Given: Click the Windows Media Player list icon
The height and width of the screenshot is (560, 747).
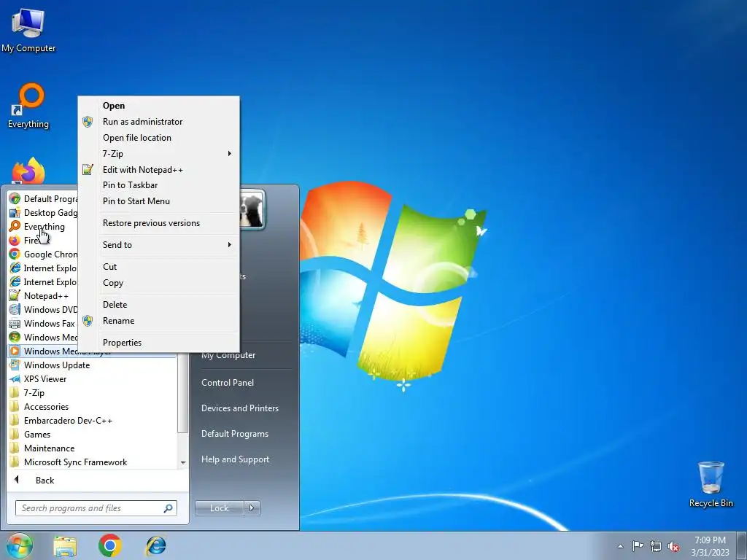Looking at the screenshot, I should [x=15, y=351].
